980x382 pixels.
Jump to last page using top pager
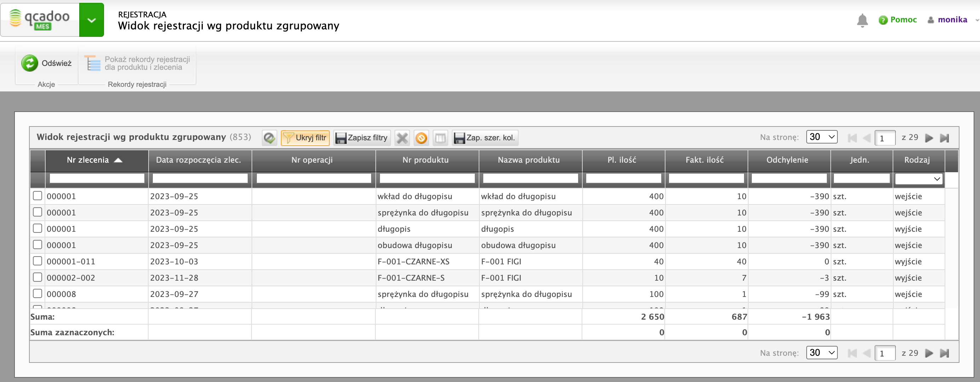[944, 137]
